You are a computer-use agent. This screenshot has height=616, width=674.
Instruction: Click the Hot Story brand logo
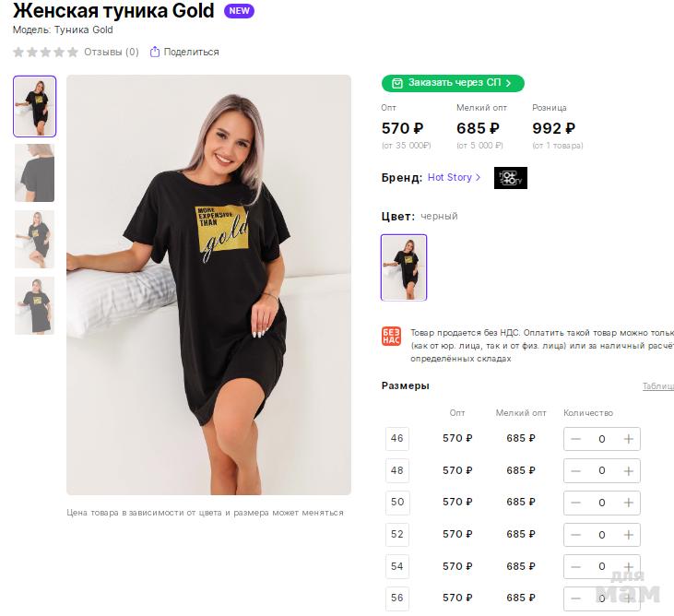[x=510, y=178]
